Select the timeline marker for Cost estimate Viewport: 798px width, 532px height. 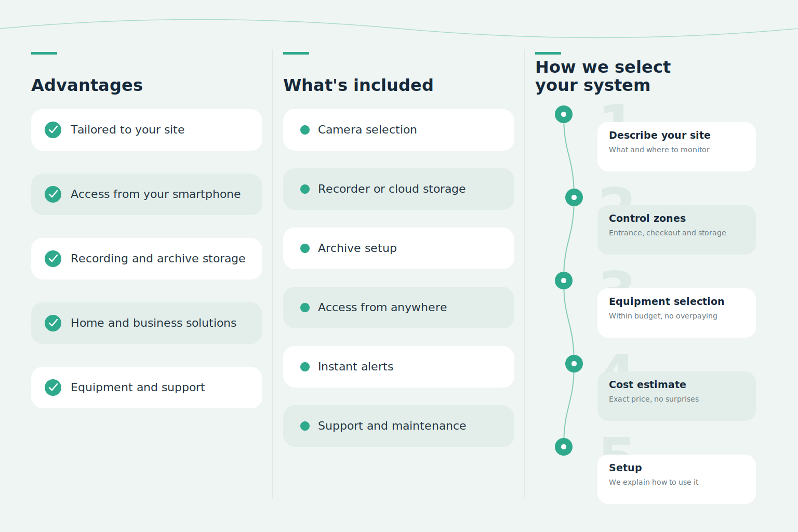[574, 364]
